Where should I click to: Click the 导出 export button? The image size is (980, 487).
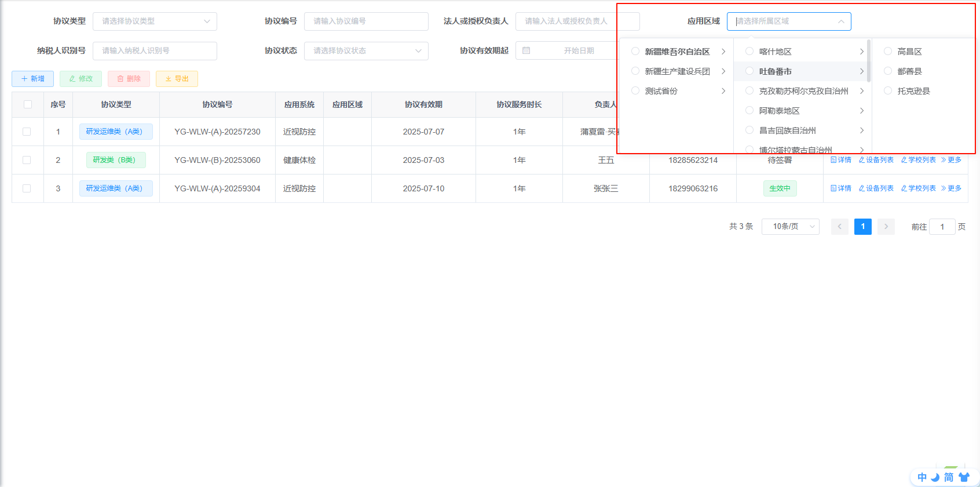[x=177, y=79]
